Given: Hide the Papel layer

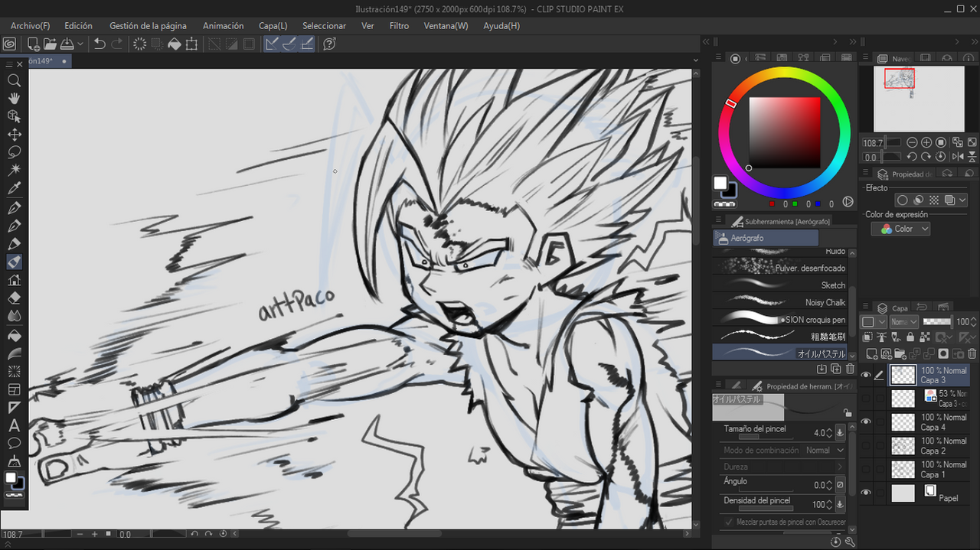Looking at the screenshot, I should 866,493.
